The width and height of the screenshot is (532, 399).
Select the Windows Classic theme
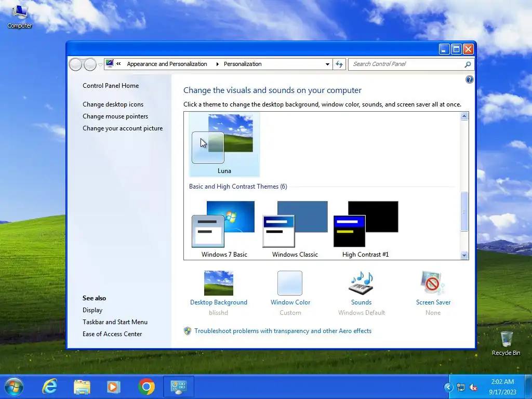click(x=295, y=229)
